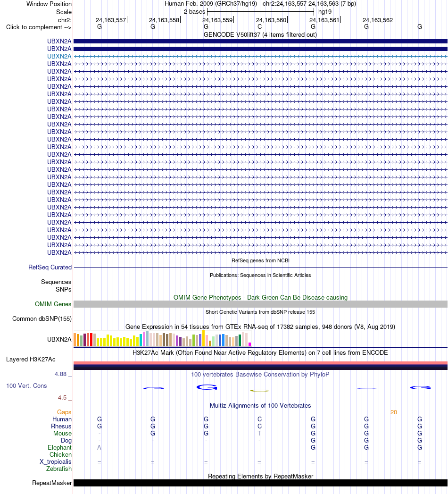Click the '2 bases' scale bar

[x=260, y=12]
